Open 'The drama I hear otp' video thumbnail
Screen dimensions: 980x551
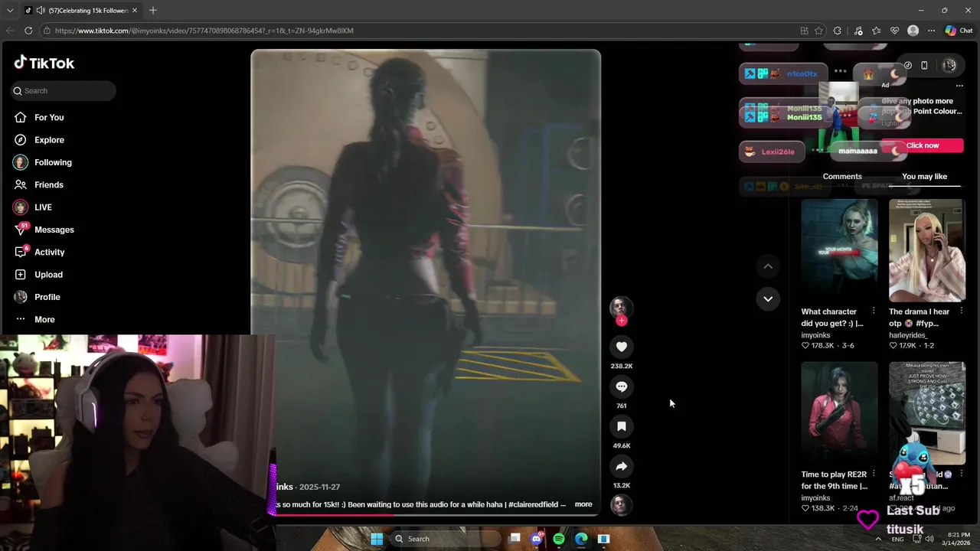(926, 250)
